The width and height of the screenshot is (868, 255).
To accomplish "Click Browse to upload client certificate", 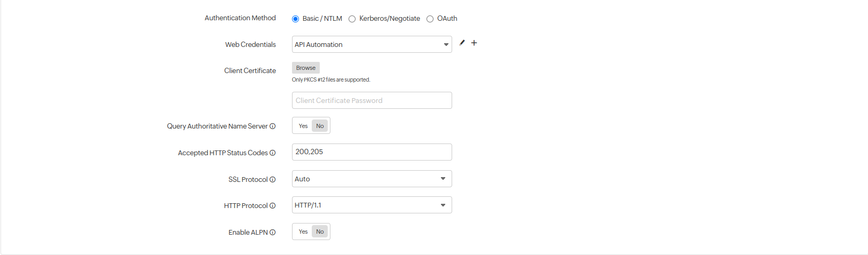I will [x=306, y=68].
